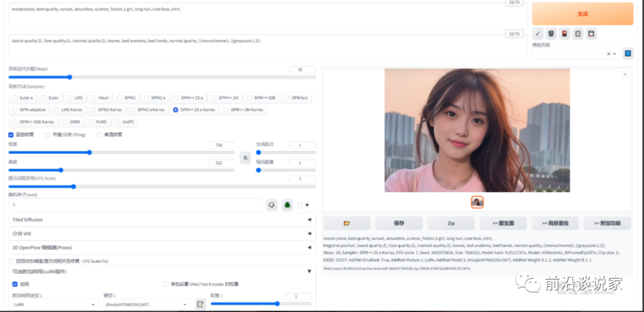The width and height of the screenshot is (644, 312).
Task: Choose the Heun sampler
Action: pyautogui.click(x=100, y=98)
